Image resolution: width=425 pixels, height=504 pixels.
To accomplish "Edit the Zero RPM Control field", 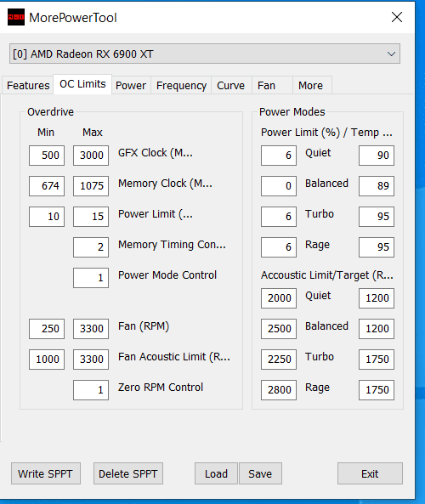I will pyautogui.click(x=91, y=390).
